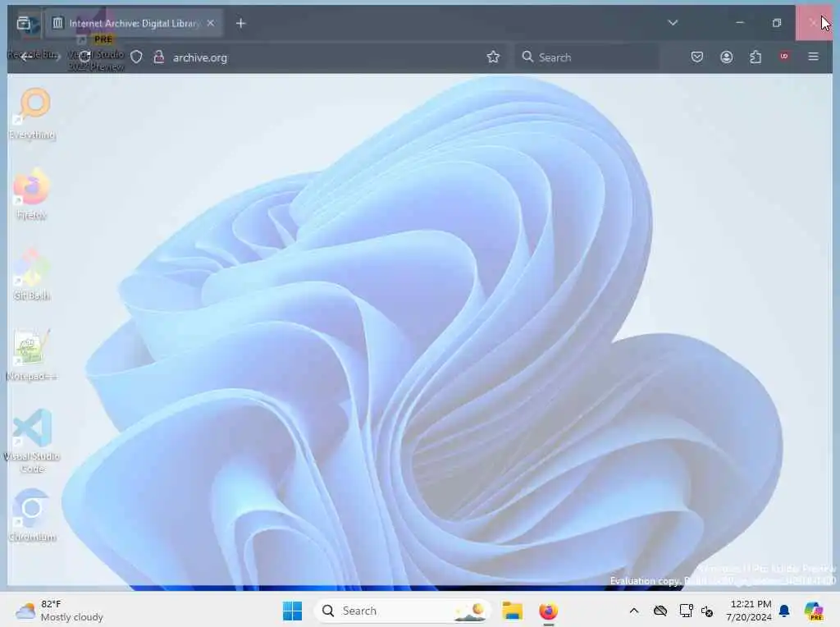The width and height of the screenshot is (840, 627).
Task: Open the Windows Start menu
Action: tap(293, 611)
